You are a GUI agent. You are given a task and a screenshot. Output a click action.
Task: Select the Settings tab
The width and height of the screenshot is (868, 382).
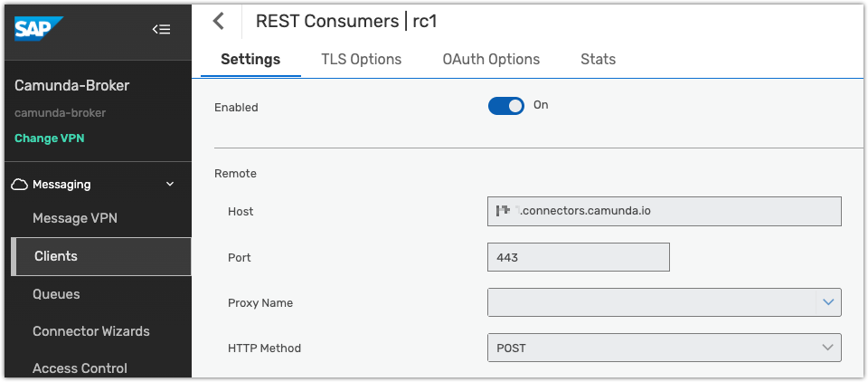(250, 59)
